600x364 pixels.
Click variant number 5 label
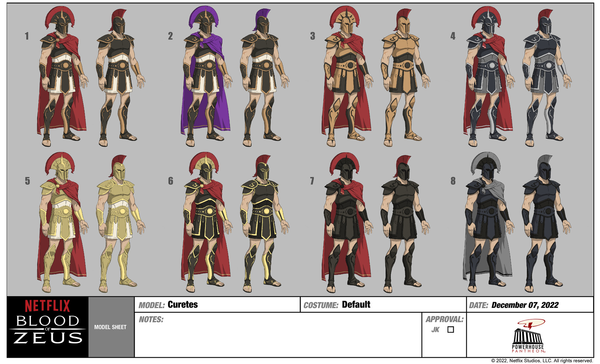27,180
